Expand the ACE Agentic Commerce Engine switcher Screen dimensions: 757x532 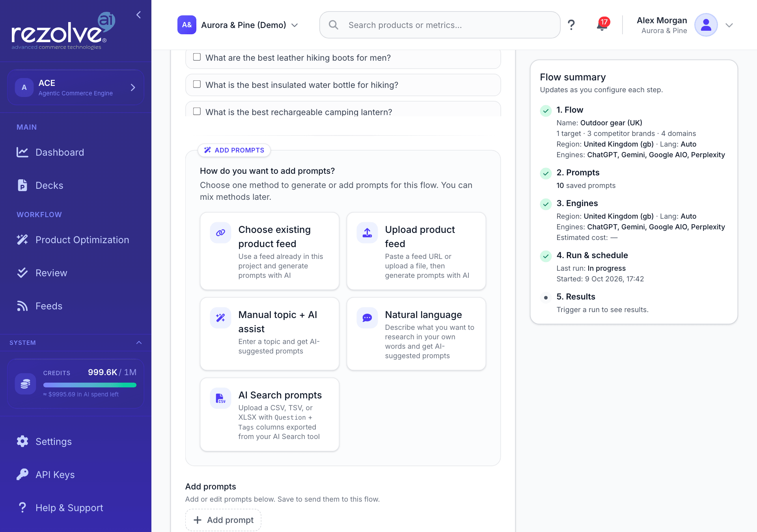tap(76, 87)
